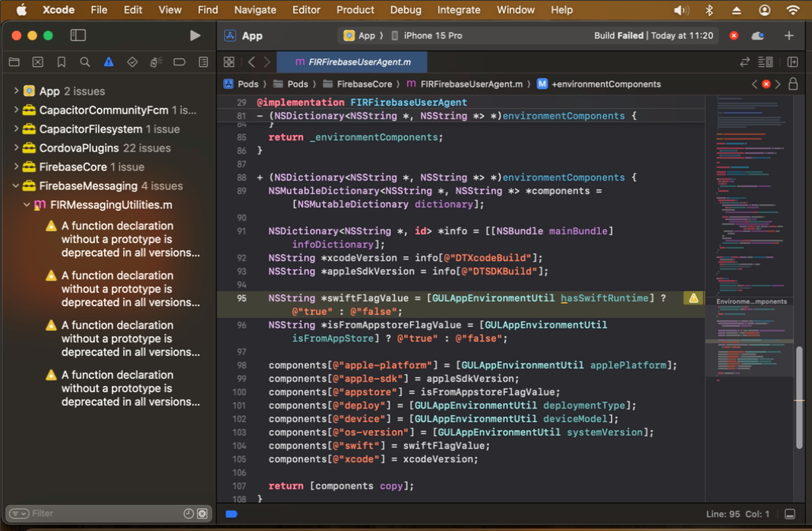Open the Report navigator icon
This screenshot has height=531, width=812.
pos(203,62)
